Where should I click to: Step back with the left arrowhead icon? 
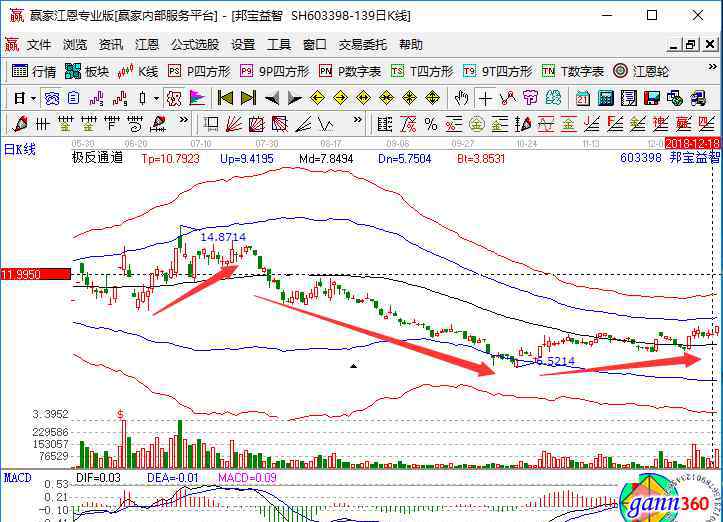coord(272,98)
